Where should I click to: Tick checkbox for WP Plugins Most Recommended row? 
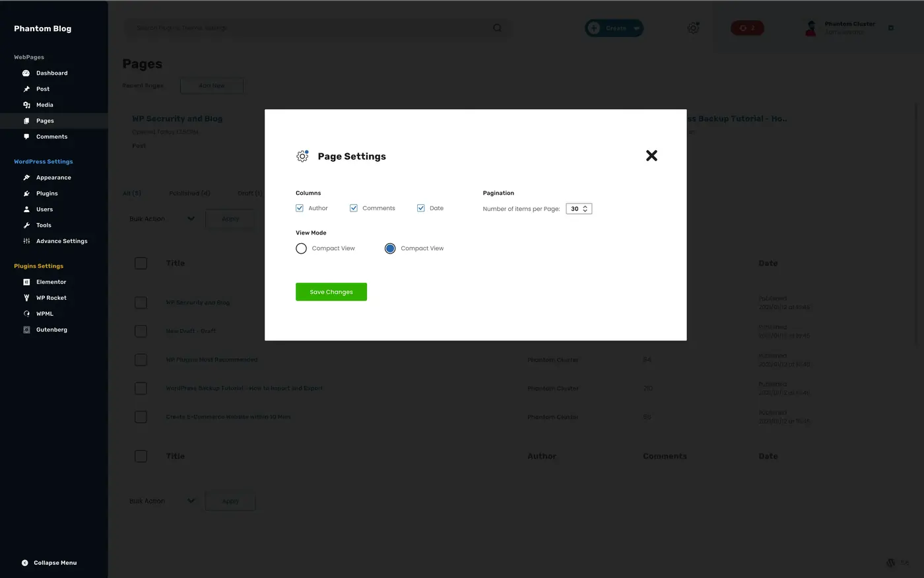[141, 360]
